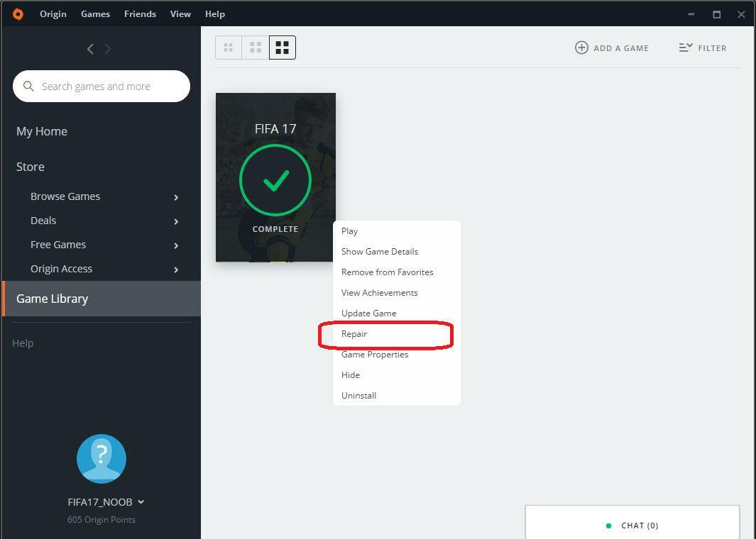Expand the Browse Games chevron
756x539 pixels.
coord(176,197)
